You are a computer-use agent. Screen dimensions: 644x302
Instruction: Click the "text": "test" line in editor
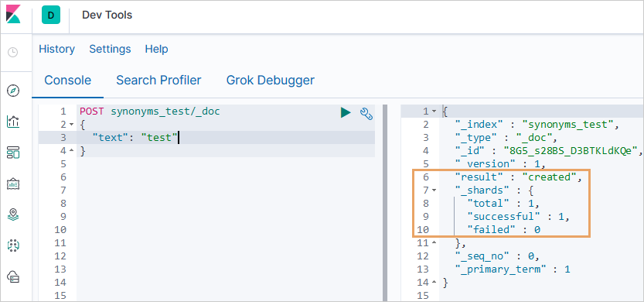tap(135, 137)
